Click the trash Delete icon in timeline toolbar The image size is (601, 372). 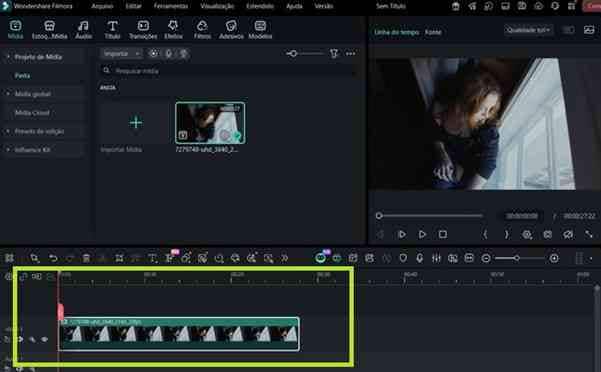pyautogui.click(x=86, y=258)
